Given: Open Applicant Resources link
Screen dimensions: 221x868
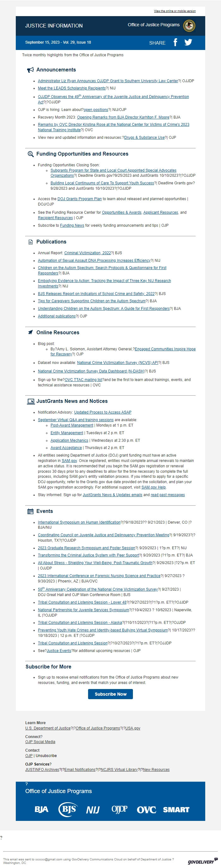Looking at the screenshot, I should (160, 212).
